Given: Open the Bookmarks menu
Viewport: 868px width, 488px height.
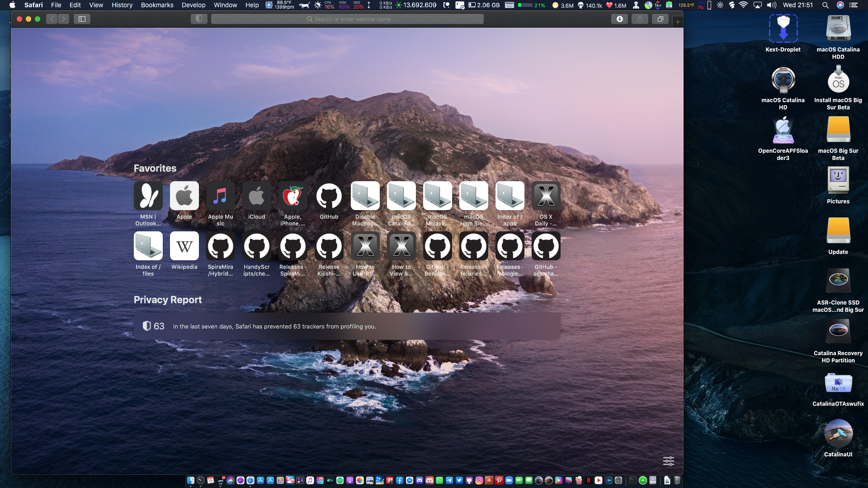Looking at the screenshot, I should [157, 5].
